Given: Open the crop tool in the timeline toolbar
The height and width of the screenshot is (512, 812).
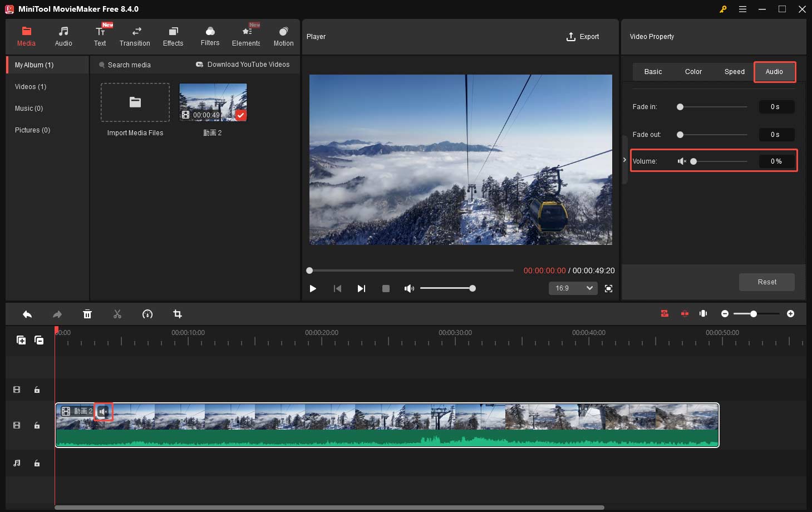Looking at the screenshot, I should click(177, 314).
